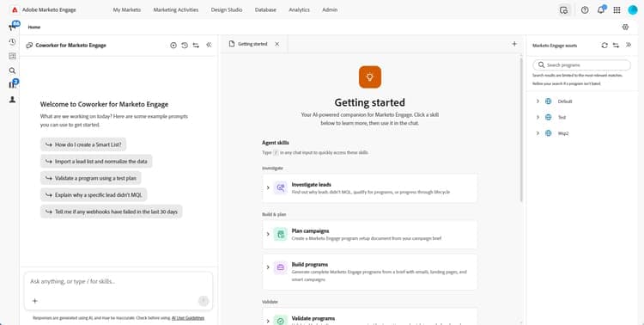Expand the Test workspace tree node

coord(538,117)
